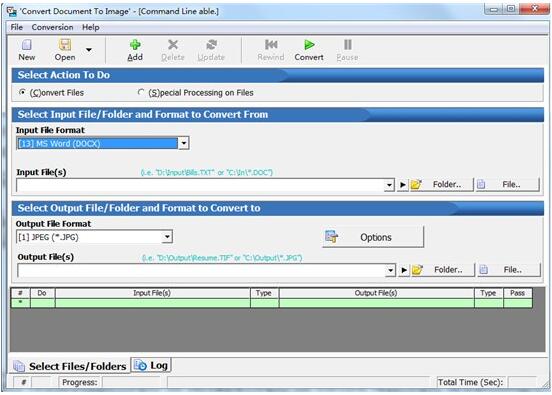
Task: Browse for an output Folder
Action: tap(443, 270)
